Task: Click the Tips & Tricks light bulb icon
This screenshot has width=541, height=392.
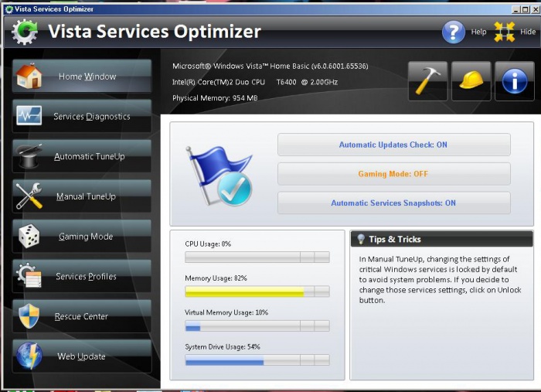Action: point(361,239)
